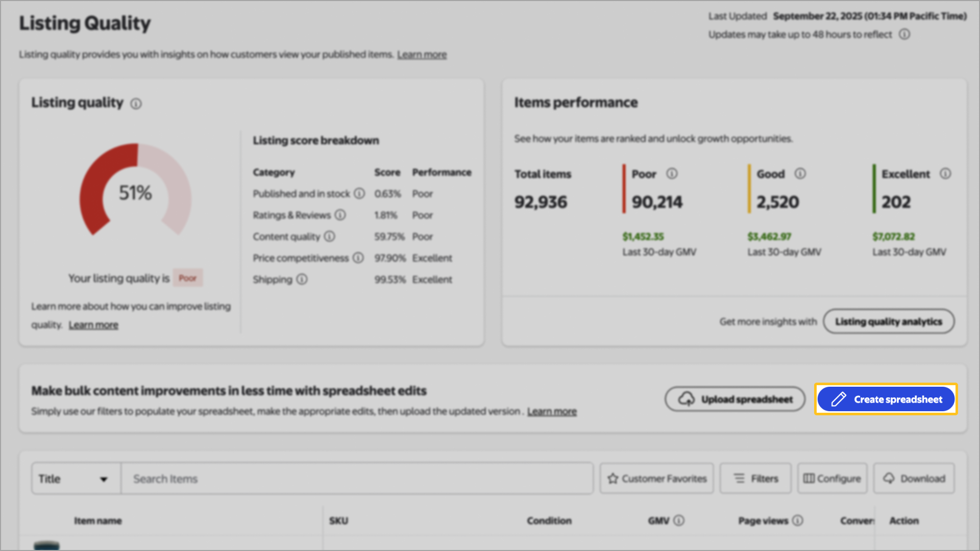The height and width of the screenshot is (551, 980).
Task: Toggle the Customer Favorites filter
Action: point(656,478)
